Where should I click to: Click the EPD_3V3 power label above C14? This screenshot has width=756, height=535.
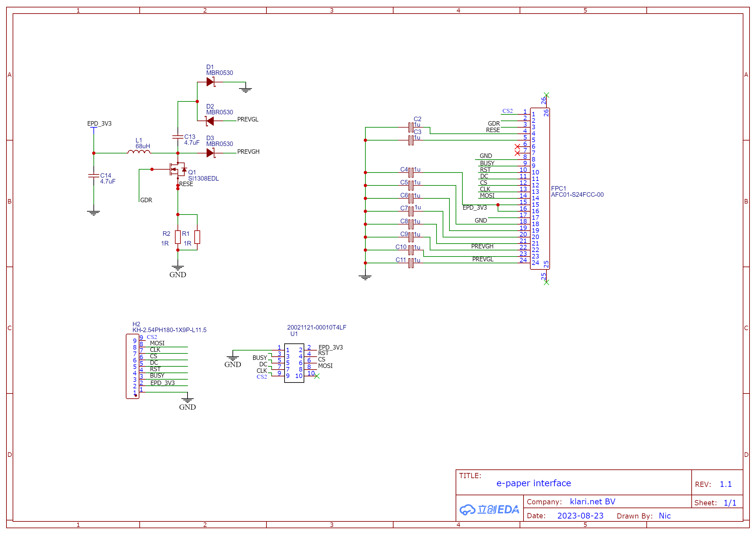99,124
